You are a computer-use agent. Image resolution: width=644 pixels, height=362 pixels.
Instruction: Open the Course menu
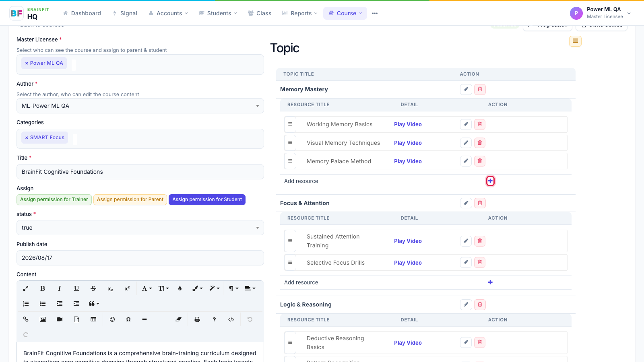click(x=345, y=13)
